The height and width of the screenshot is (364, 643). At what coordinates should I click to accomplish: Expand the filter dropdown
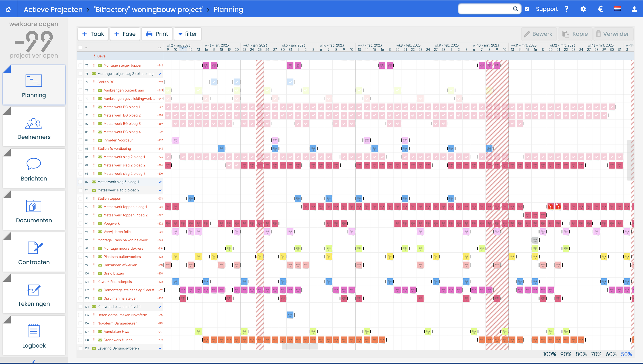(x=188, y=34)
